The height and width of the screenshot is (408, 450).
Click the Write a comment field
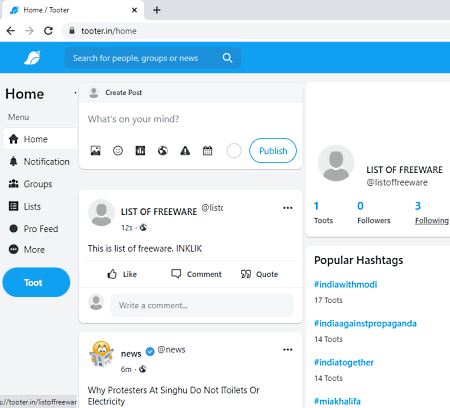(x=202, y=305)
